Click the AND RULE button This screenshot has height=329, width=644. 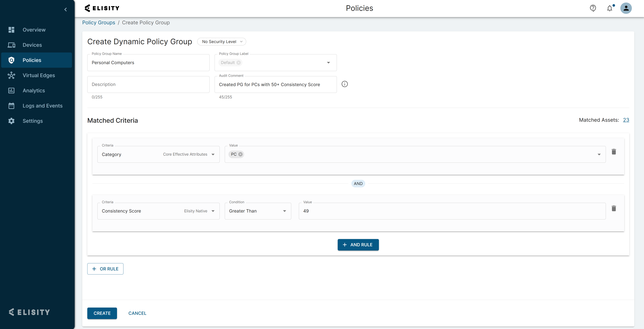click(358, 245)
